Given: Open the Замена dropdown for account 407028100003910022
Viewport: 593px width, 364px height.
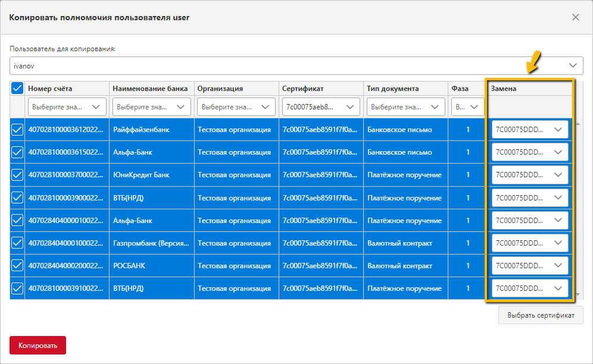Looking at the screenshot, I should [530, 288].
